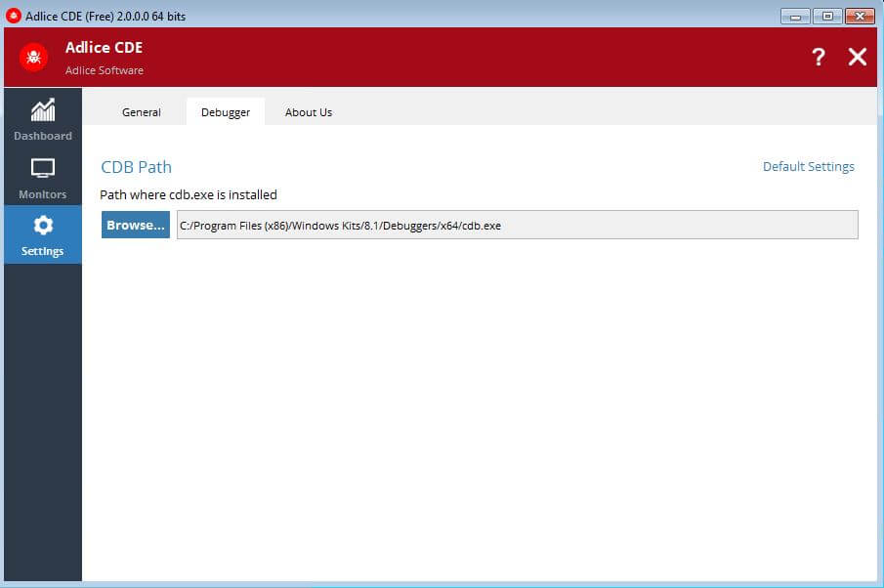Open help via the question mark icon
The height and width of the screenshot is (588, 884).
click(x=819, y=57)
